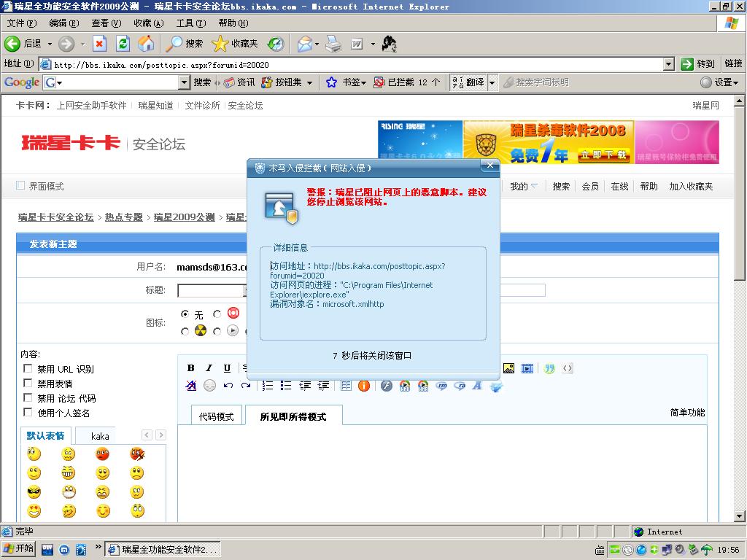
Task: Insert RealMedia rm clip in editor
Action: 441,386
